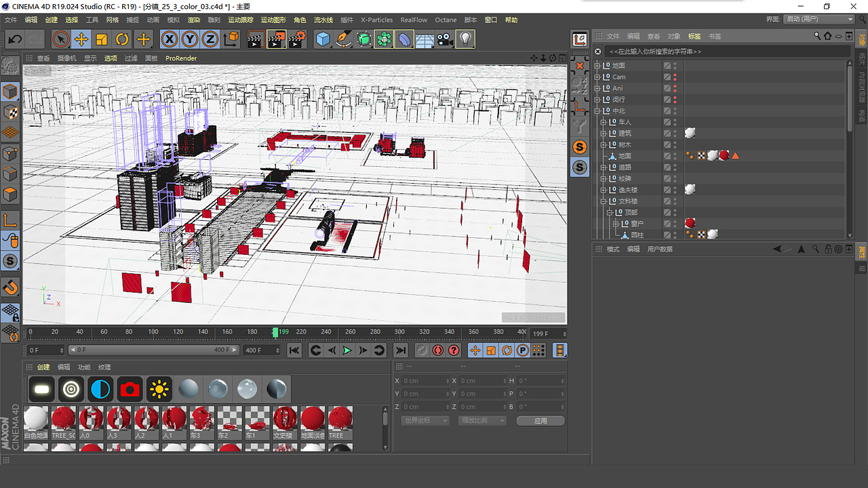Add a Cube primitive object

[x=323, y=39]
